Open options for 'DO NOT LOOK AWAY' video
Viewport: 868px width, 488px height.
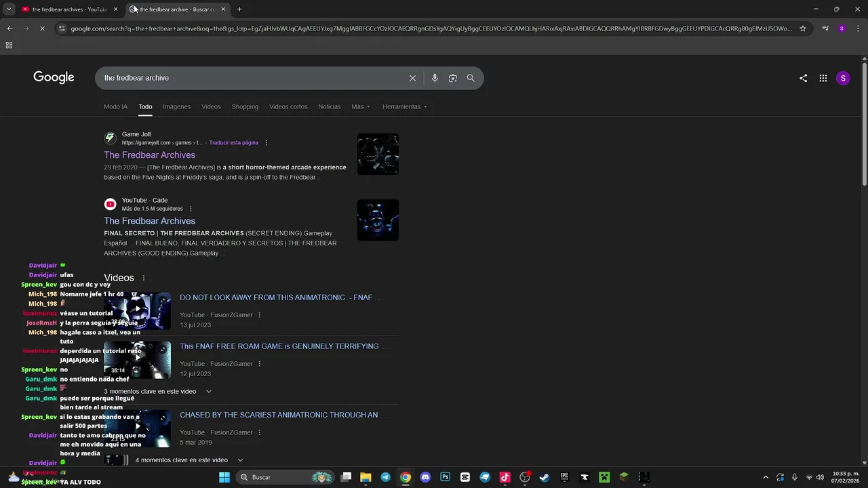(x=259, y=315)
